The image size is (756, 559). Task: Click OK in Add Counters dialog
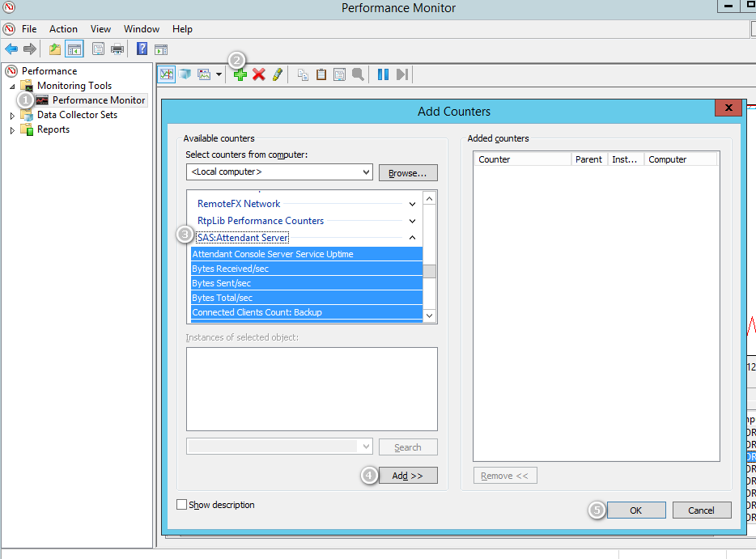click(x=635, y=510)
